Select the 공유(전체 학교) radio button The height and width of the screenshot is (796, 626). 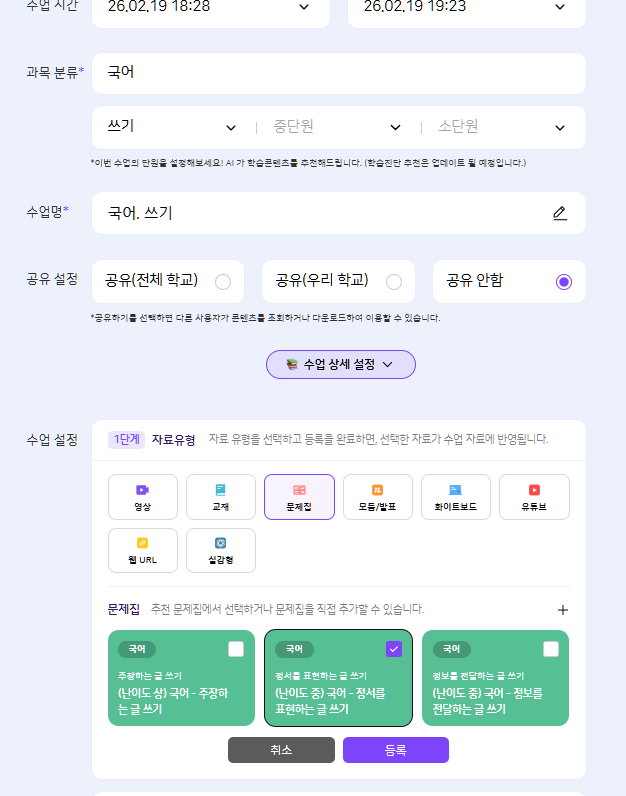223,282
